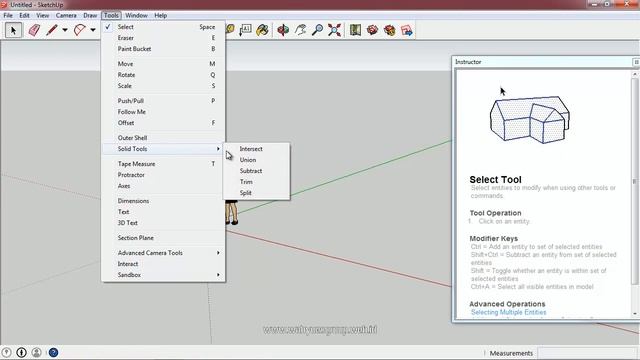
Task: Open the Edit menu
Action: point(24,16)
